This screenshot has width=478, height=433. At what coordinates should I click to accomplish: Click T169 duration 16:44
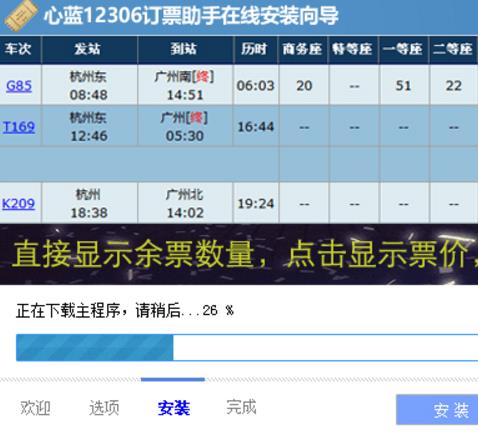click(255, 127)
